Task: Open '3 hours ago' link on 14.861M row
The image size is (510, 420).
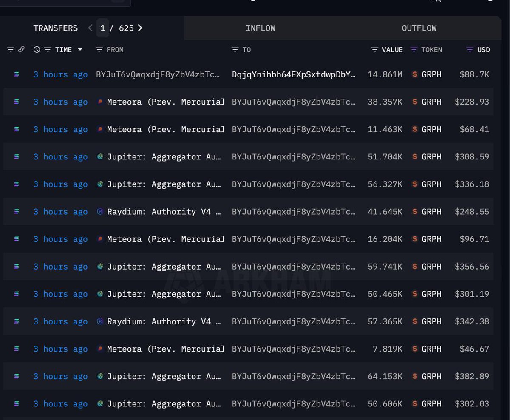Action: pos(60,74)
